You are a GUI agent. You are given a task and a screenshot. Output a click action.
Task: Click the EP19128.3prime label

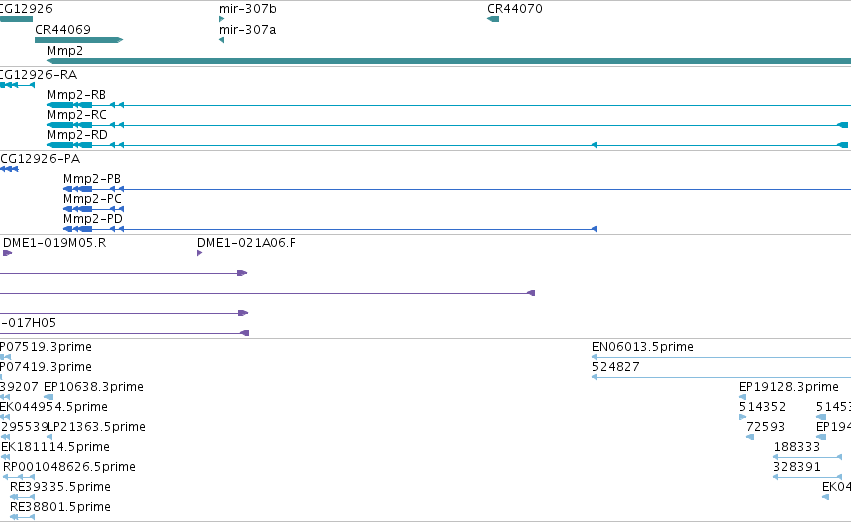click(789, 387)
